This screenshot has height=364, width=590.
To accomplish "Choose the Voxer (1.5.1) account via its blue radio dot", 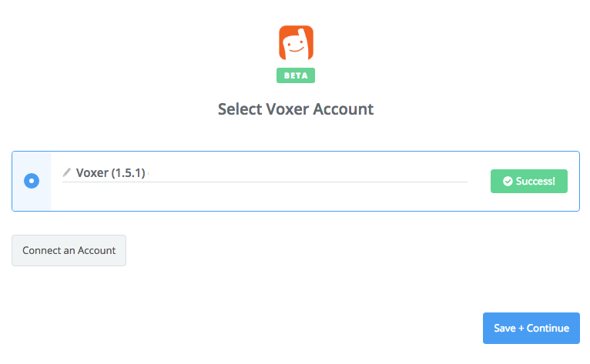I will 32,181.
